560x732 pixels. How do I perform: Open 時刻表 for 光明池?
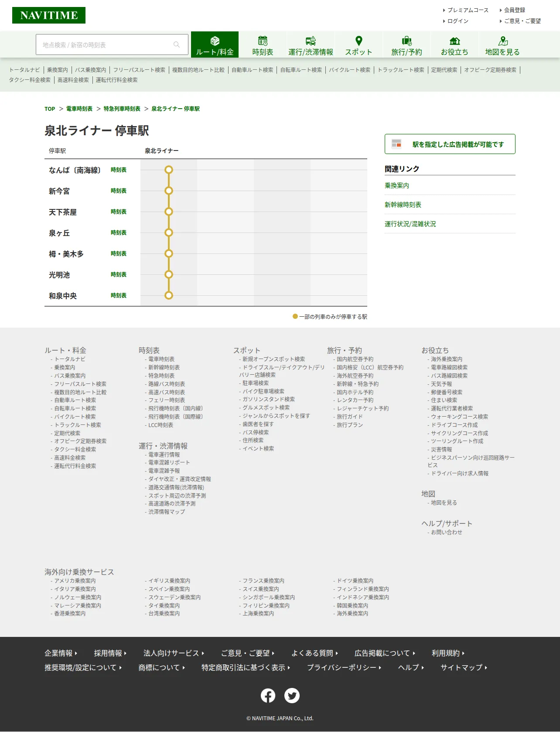coord(119,274)
